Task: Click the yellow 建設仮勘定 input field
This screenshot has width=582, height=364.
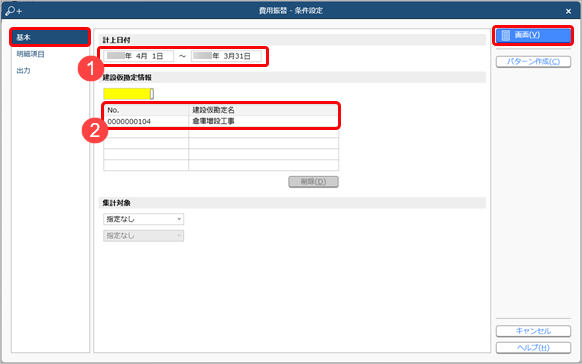Action: coord(128,94)
